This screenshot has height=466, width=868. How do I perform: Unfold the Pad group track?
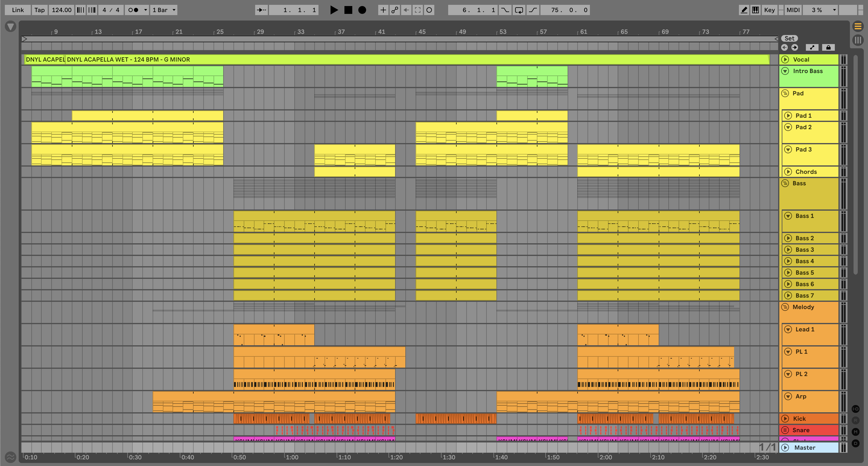click(785, 93)
